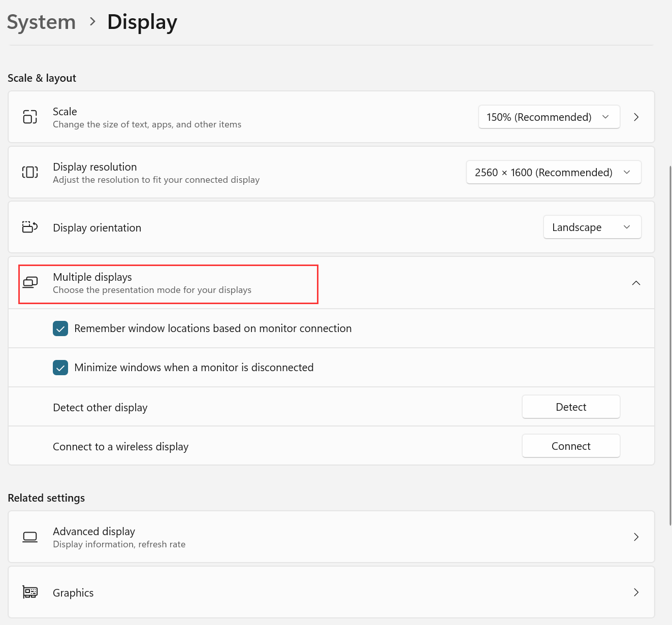
Task: Click 'Detect other display' label
Action: pos(100,407)
